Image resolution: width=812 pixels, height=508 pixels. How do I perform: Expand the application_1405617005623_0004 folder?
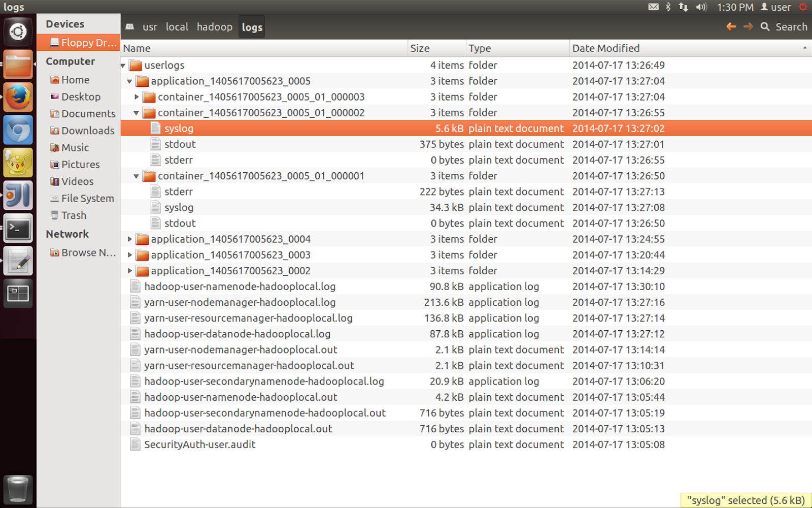(x=129, y=239)
